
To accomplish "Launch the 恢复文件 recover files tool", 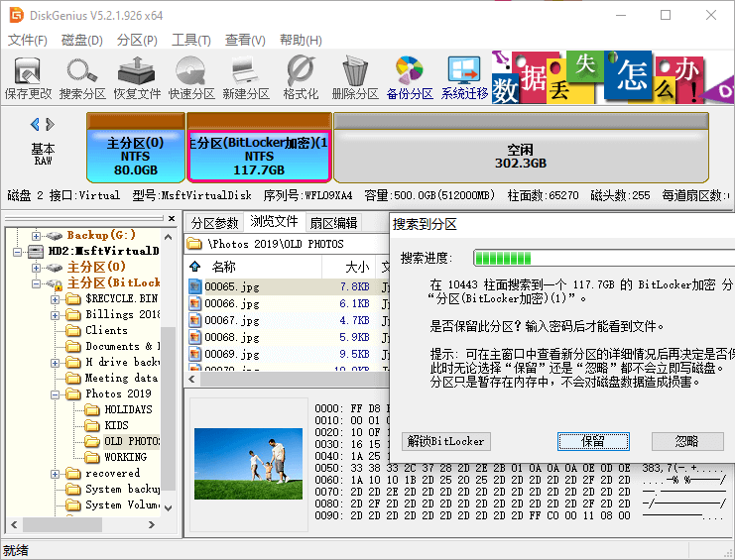I will (137, 77).
